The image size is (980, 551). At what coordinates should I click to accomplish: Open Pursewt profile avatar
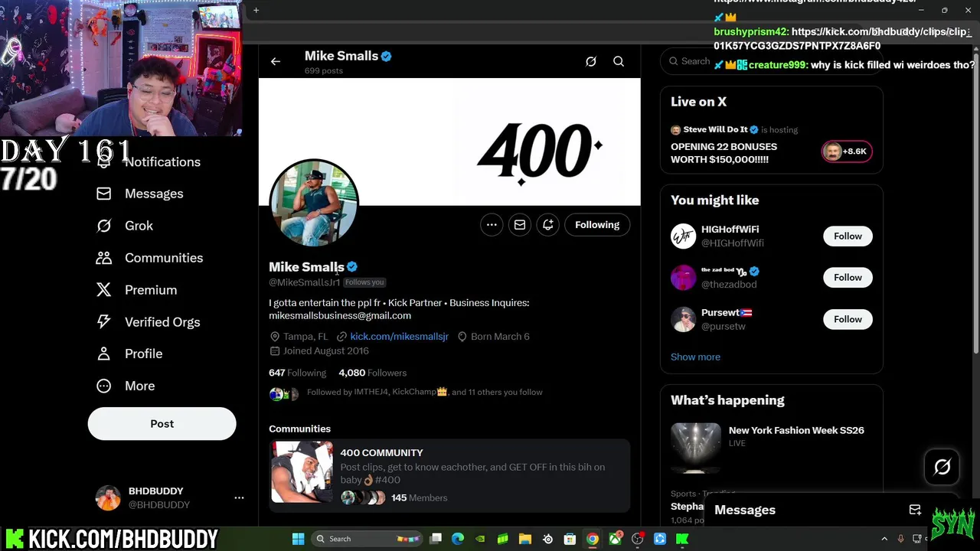pyautogui.click(x=683, y=319)
